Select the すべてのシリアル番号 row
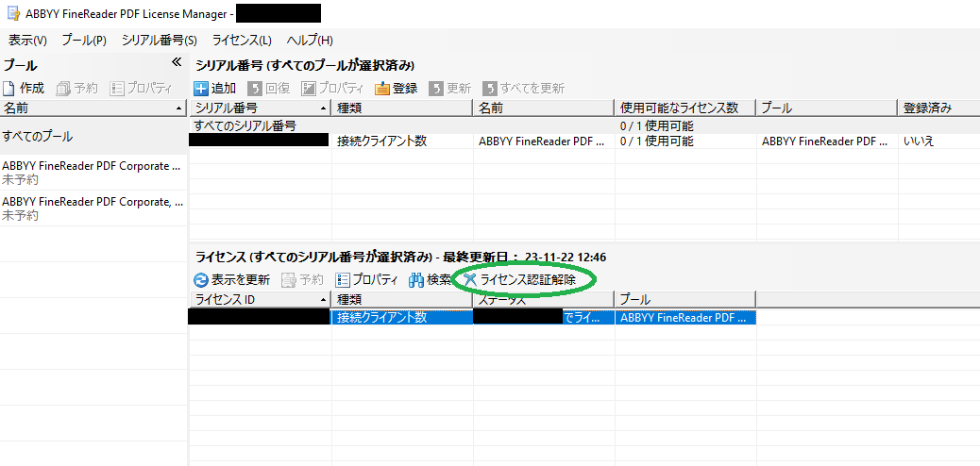Viewport: 980px width, 466px height. [x=584, y=125]
